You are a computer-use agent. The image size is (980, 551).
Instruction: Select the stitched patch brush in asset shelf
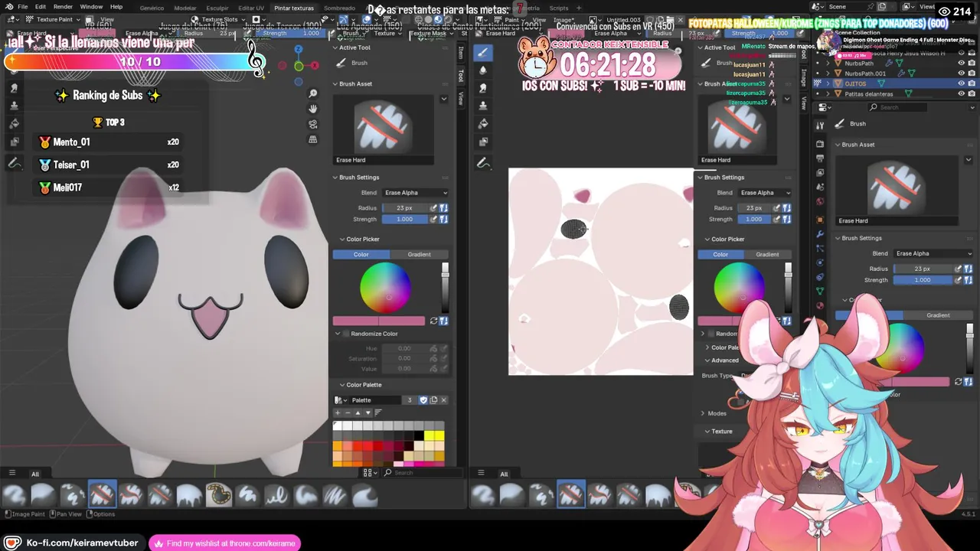(219, 494)
